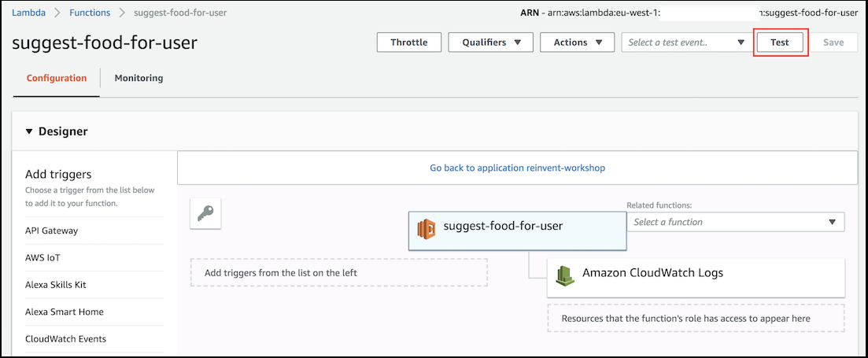Click the Add triggers placeholder box
868x358 pixels.
(x=339, y=273)
